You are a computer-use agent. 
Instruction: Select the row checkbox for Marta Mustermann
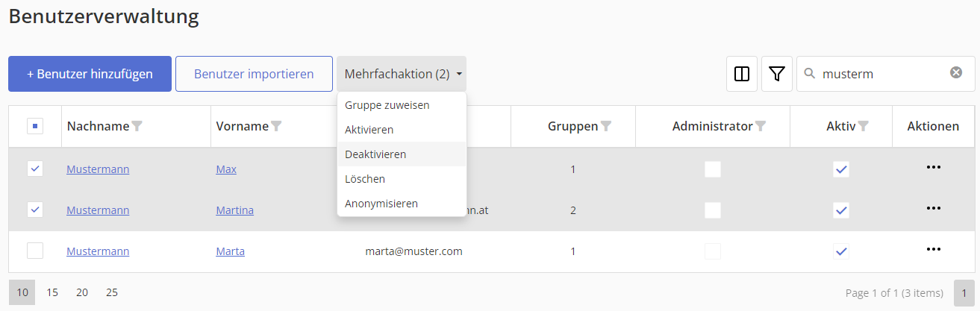tap(35, 251)
